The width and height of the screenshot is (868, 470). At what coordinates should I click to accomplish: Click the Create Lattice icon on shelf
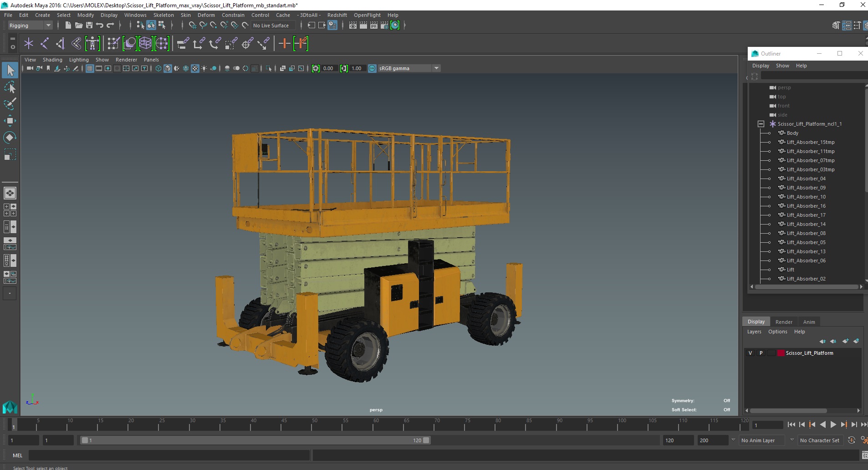145,44
